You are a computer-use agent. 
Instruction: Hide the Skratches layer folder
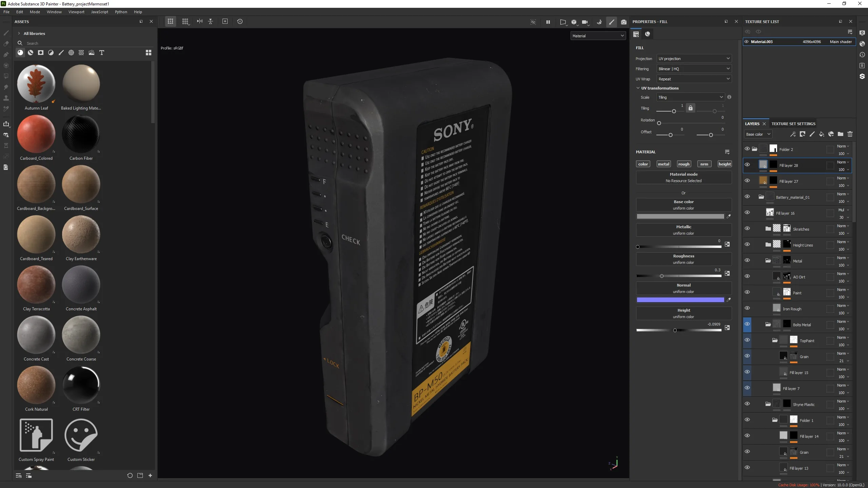pyautogui.click(x=747, y=228)
